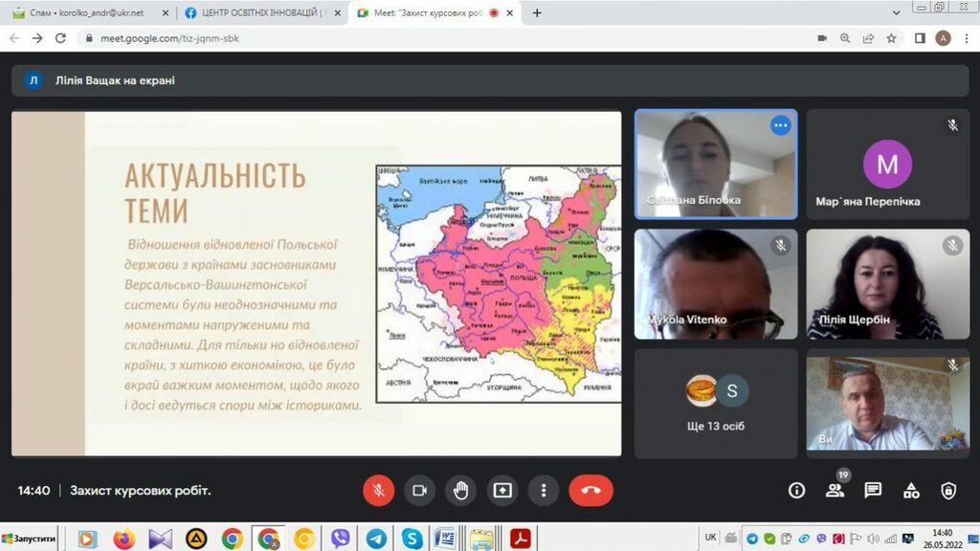The height and width of the screenshot is (551, 980).
Task: Click the Present now screen-share icon
Action: point(502,491)
